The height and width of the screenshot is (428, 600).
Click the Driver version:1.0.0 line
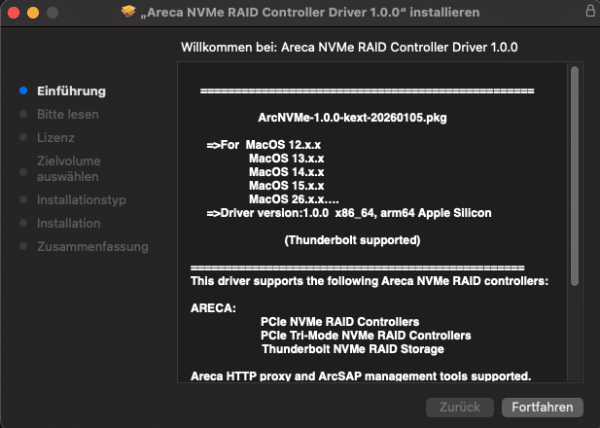pyautogui.click(x=349, y=213)
